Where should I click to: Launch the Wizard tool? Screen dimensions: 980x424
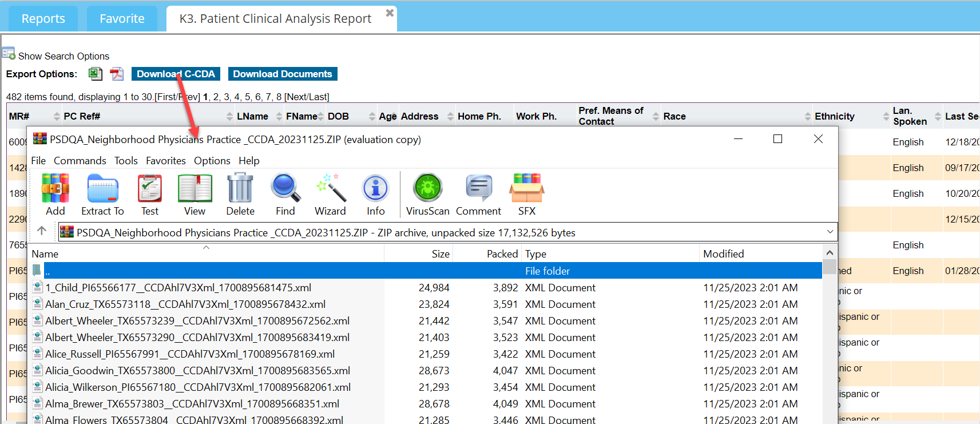[331, 188]
